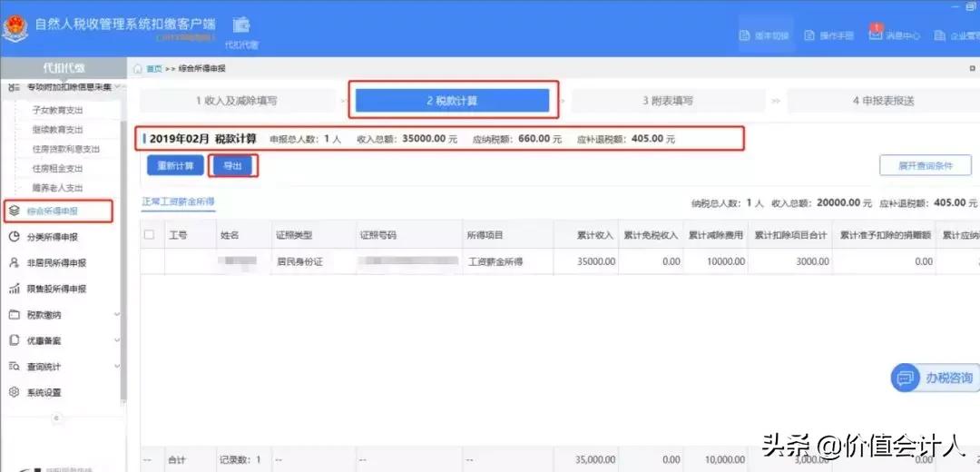This screenshot has height=472, width=980.
Task: Open the 消息中心 mail icon with red badge
Action: click(x=876, y=33)
